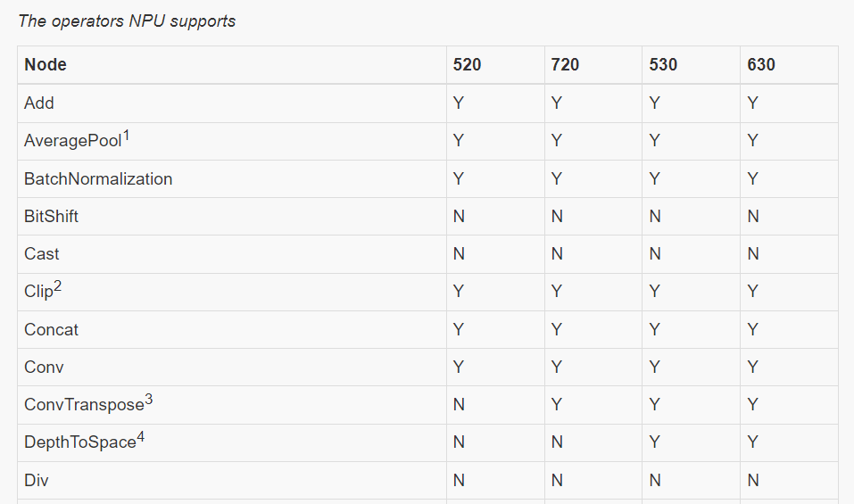854x504 pixels.
Task: Open footnote 3 next to ConvTranspose
Action: pos(149,400)
